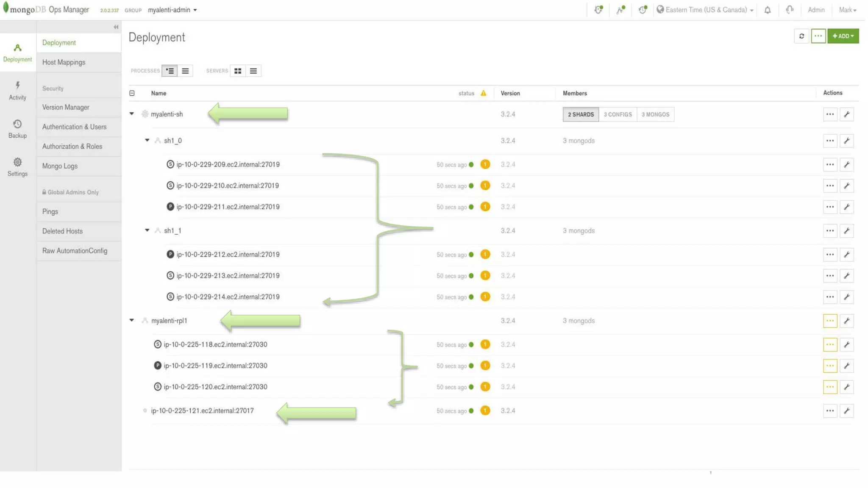Open the myalenti-admin group dropdown
Viewport: 868px width, 488px height.
pos(172,10)
